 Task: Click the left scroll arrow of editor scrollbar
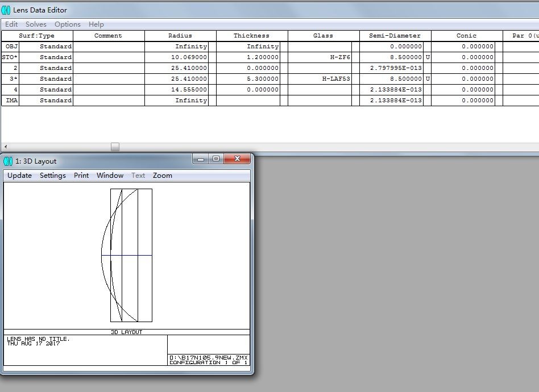pyautogui.click(x=6, y=147)
